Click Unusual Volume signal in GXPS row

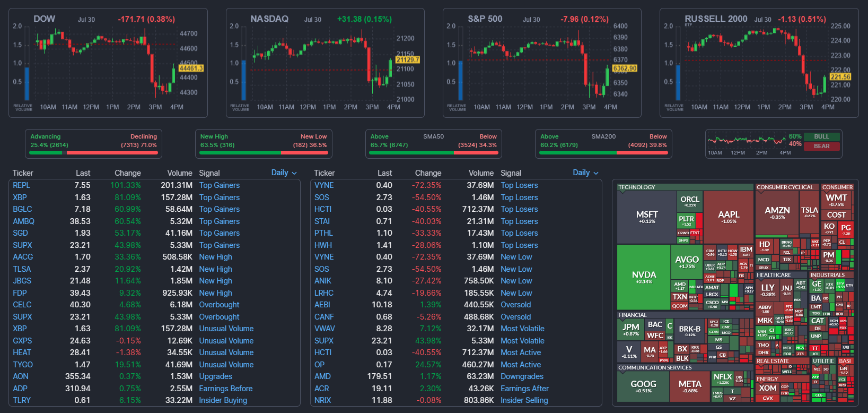point(226,341)
